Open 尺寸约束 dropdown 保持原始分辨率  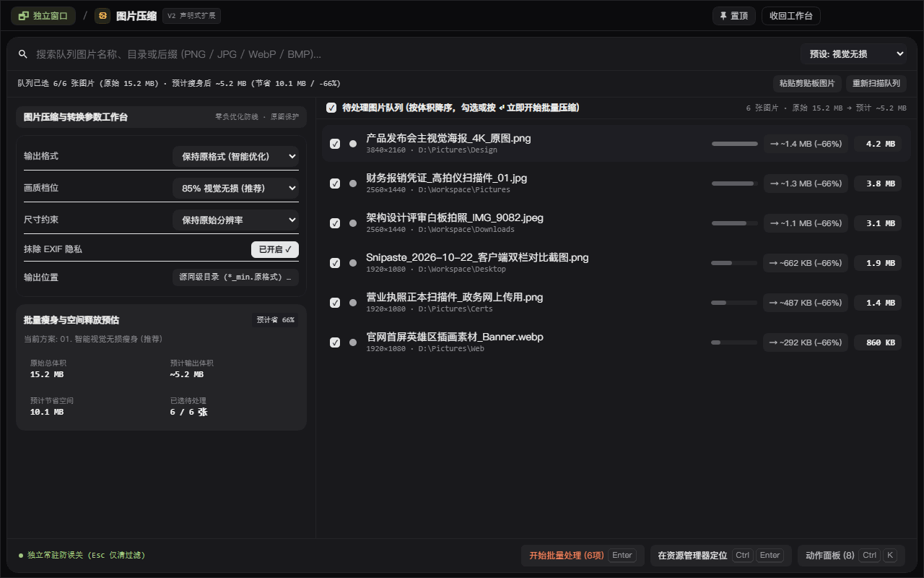click(x=235, y=220)
